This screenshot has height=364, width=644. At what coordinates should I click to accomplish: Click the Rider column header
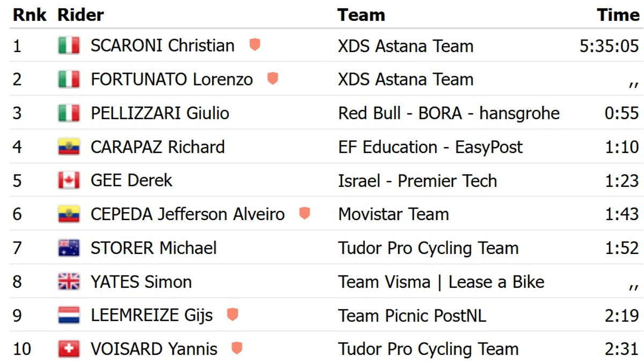click(80, 15)
